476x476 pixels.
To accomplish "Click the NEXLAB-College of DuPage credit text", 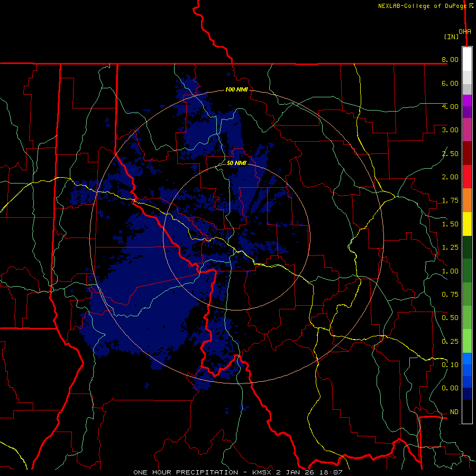I will 422,6.
